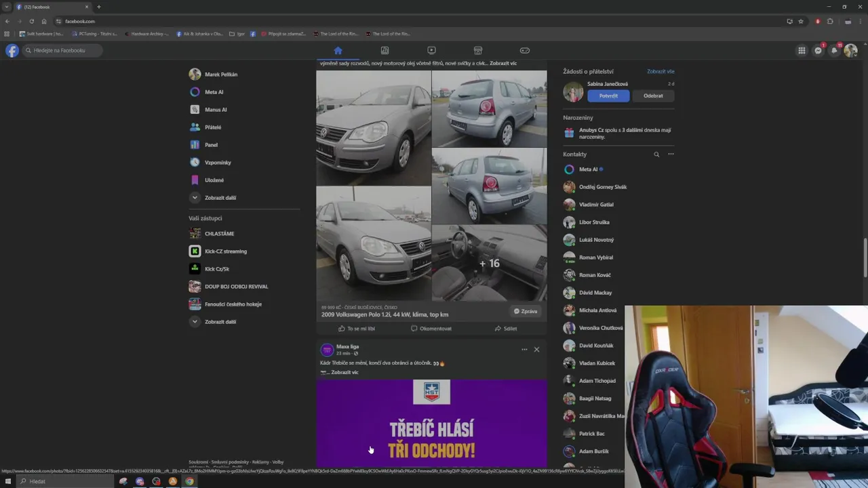Switch to the Gaming tab
Image resolution: width=868 pixels, height=488 pixels.
click(525, 50)
